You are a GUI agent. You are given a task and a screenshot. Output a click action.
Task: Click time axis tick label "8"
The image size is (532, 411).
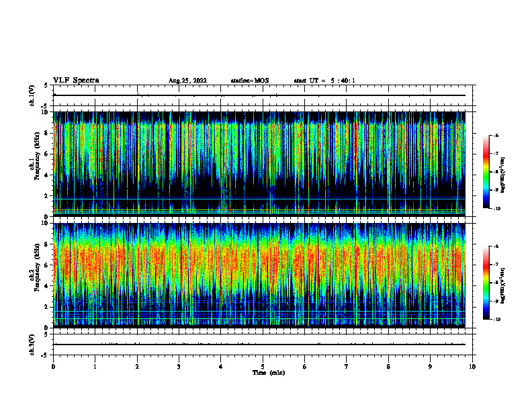click(x=388, y=367)
